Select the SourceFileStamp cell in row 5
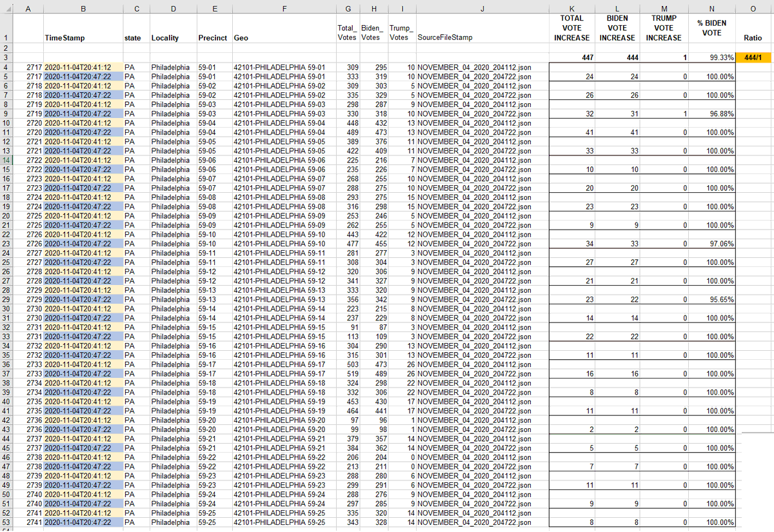The image size is (774, 532). 482,76
